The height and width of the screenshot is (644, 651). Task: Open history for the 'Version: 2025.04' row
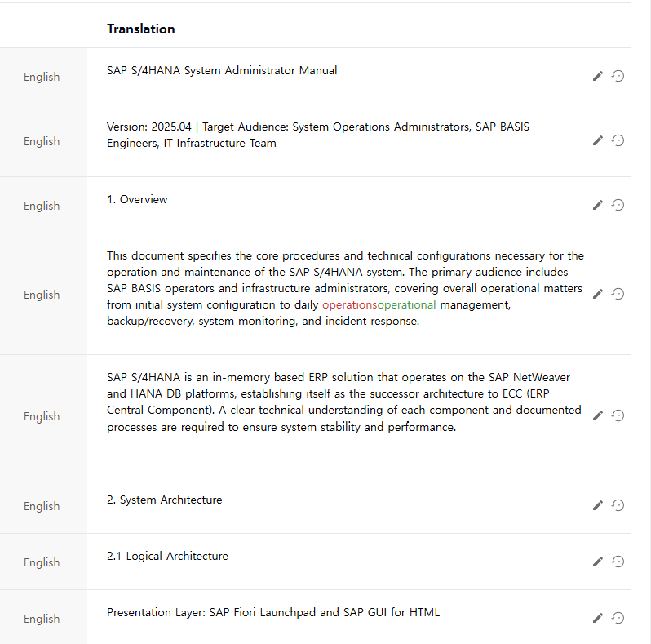(618, 140)
